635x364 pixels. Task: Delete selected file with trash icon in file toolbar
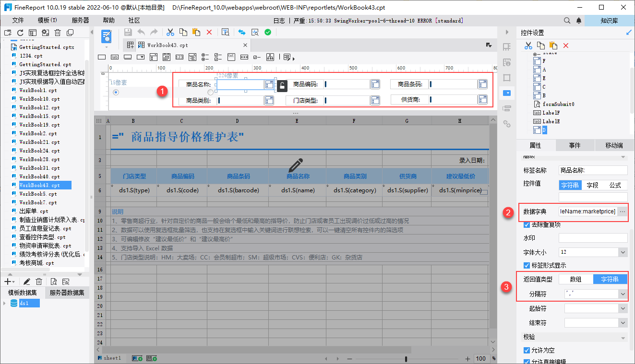[58, 33]
